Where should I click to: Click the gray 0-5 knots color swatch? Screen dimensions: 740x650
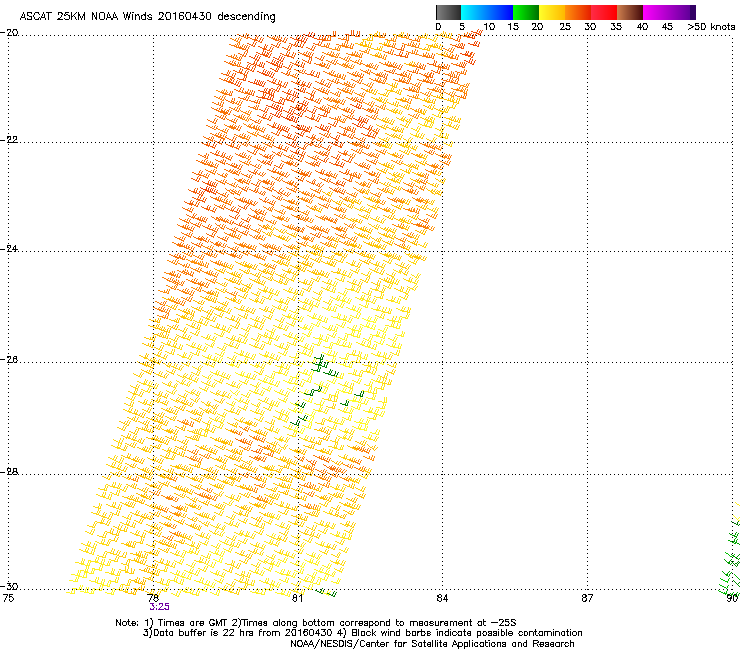(448, 12)
